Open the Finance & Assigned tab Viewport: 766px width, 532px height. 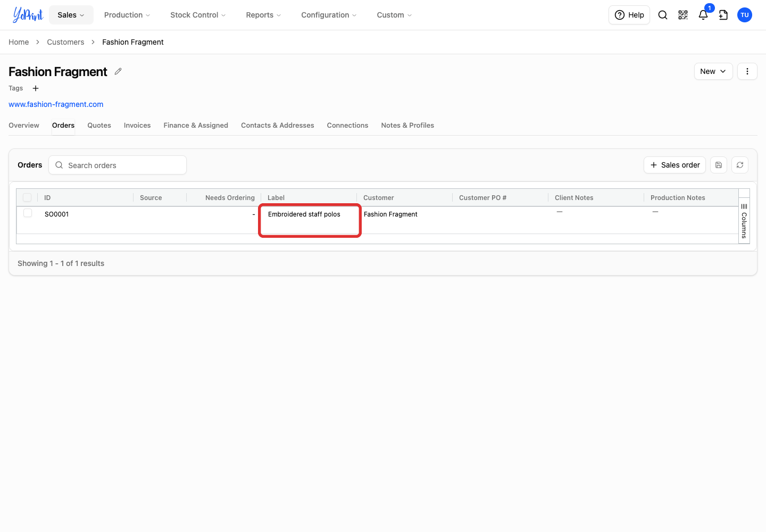click(196, 126)
